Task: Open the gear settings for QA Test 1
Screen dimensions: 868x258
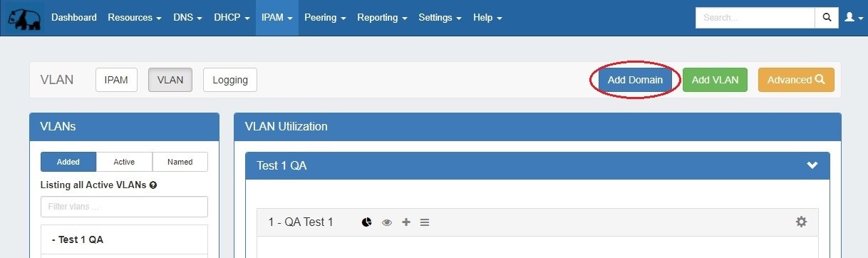Action: [801, 222]
